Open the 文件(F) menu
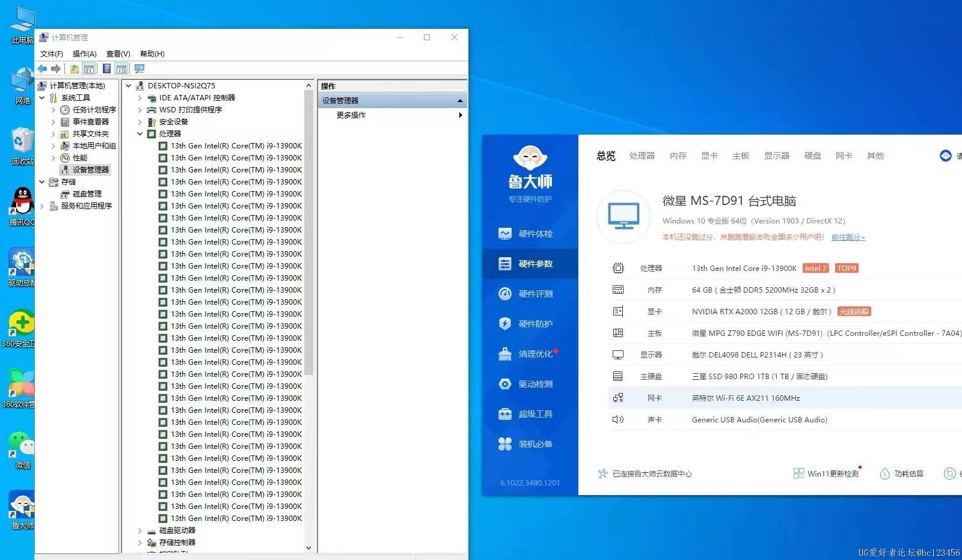The image size is (962, 560). [x=52, y=53]
